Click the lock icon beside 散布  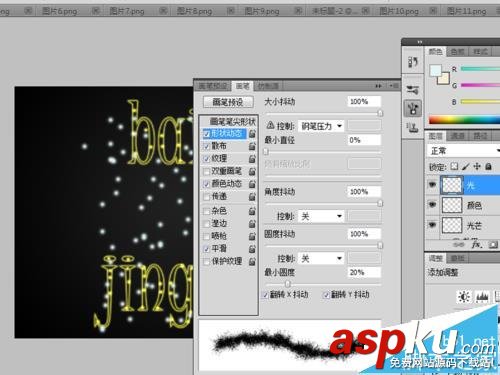coord(252,146)
